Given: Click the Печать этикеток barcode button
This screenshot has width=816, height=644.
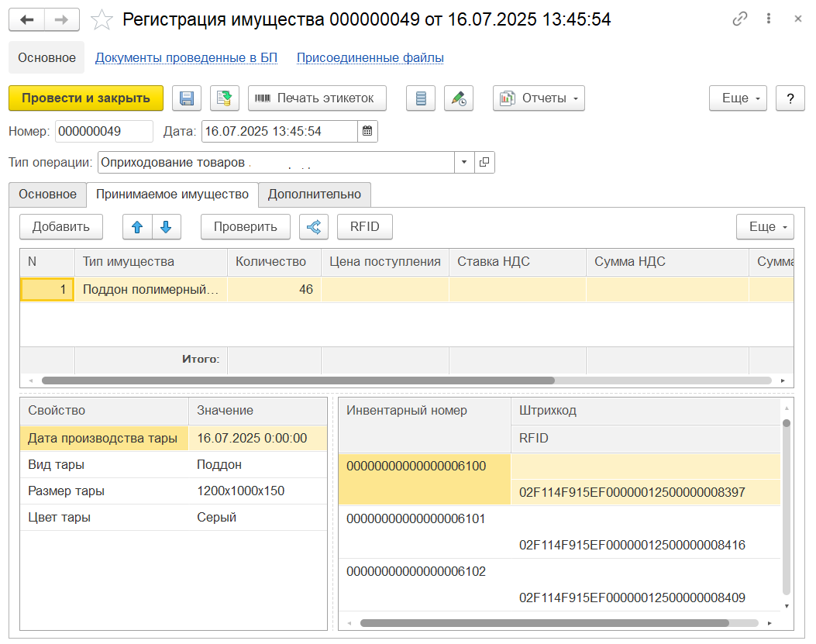Looking at the screenshot, I should (x=316, y=98).
